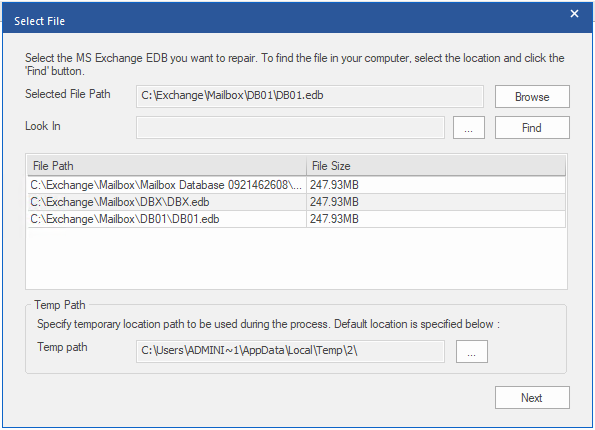The image size is (595, 430).
Task: Select the Mailbox Database 0921462608 row
Action: coord(296,185)
